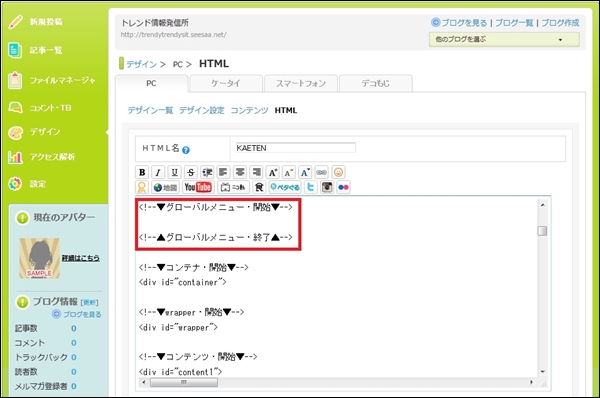Open the デザイン一覧 link

pyautogui.click(x=150, y=110)
